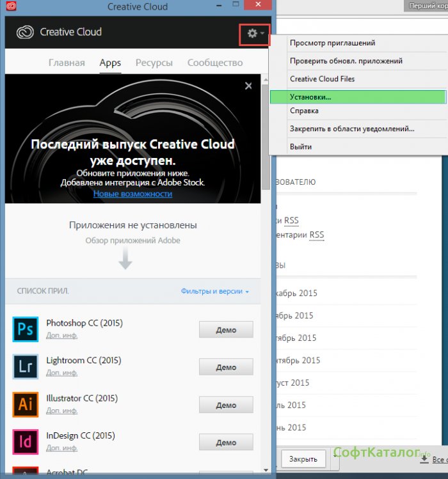Click Доп. инф. link under Lightroom CC

coord(61,373)
